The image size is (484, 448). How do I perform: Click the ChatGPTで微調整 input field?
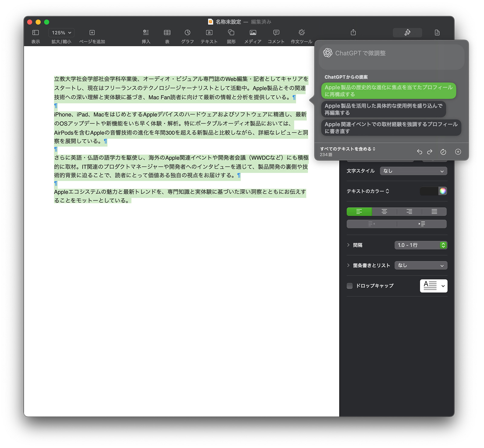click(391, 57)
